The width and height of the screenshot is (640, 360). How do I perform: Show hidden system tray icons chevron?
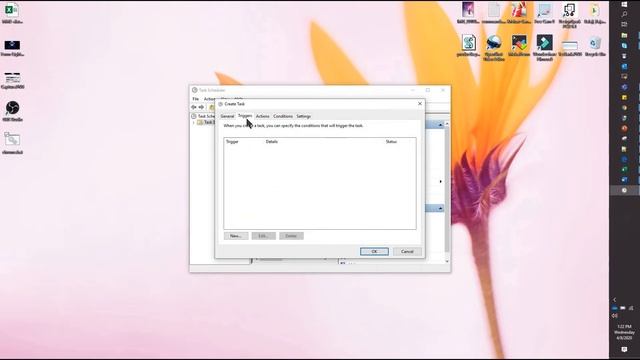coord(614,300)
